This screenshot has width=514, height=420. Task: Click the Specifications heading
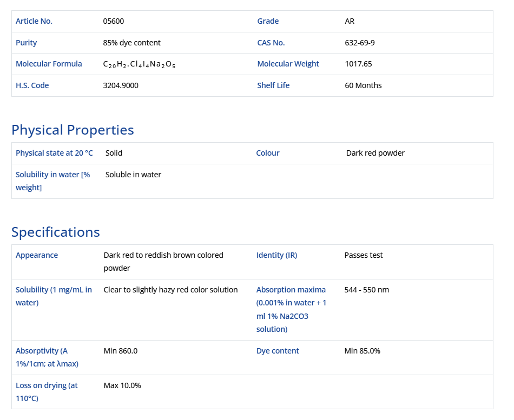coord(56,232)
